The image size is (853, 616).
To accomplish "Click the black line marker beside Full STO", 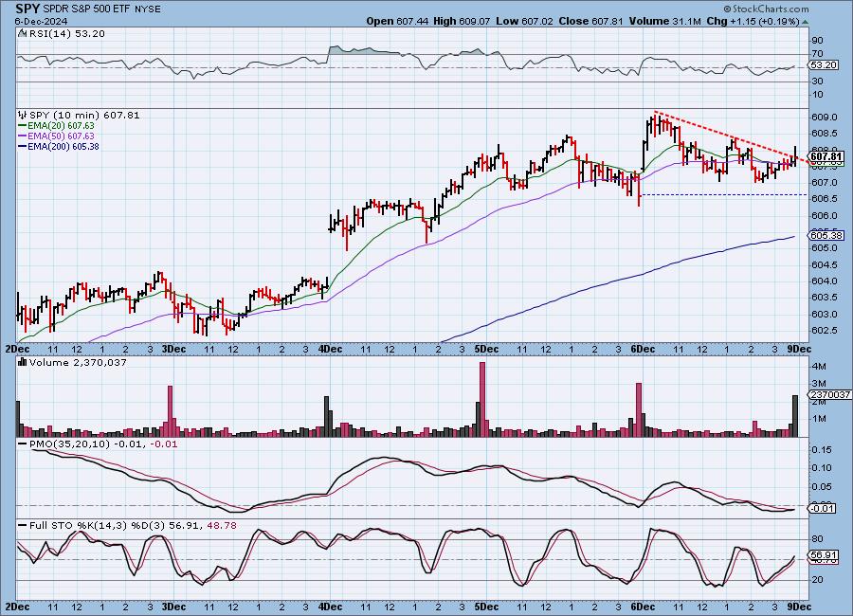I will tap(23, 526).
